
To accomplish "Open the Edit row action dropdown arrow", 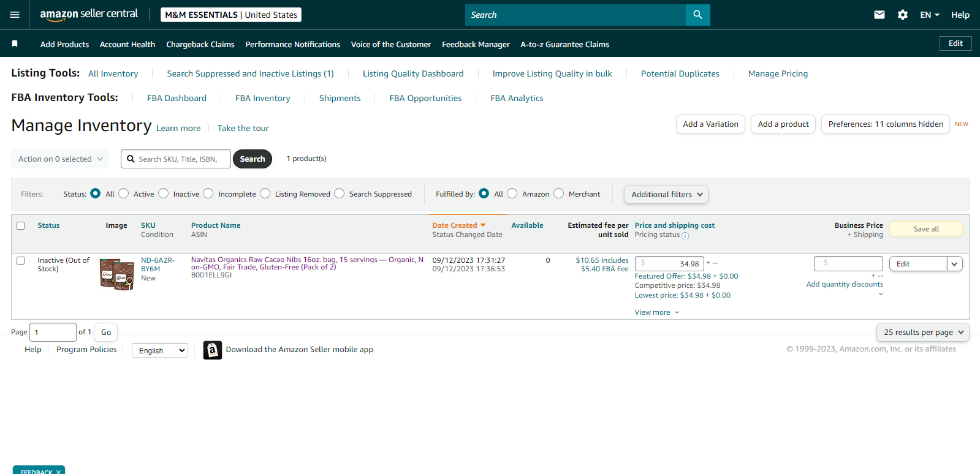I will [x=954, y=264].
